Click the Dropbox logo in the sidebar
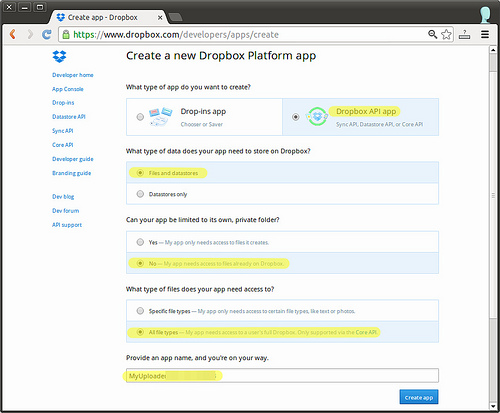The image size is (500, 413). coord(59,56)
